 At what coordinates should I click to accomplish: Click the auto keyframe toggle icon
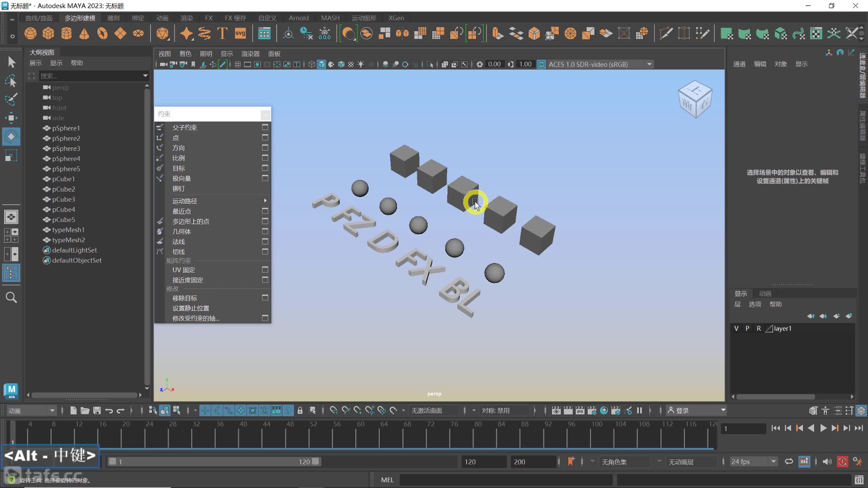(x=843, y=462)
